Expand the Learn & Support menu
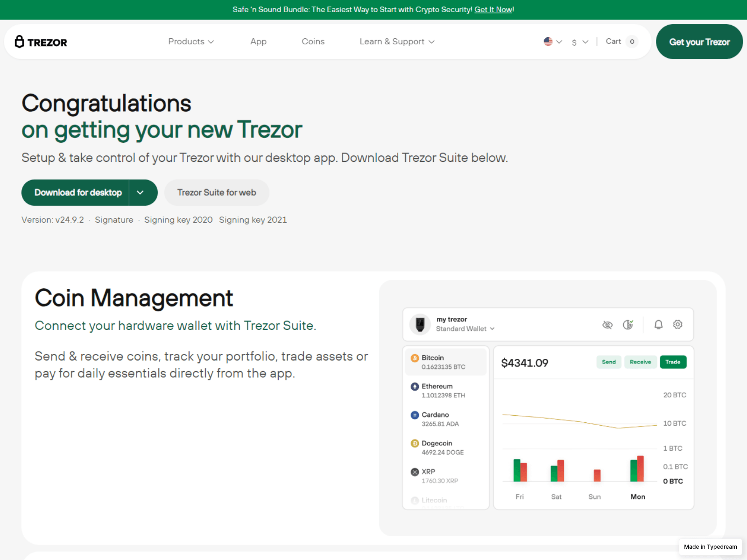 click(397, 42)
